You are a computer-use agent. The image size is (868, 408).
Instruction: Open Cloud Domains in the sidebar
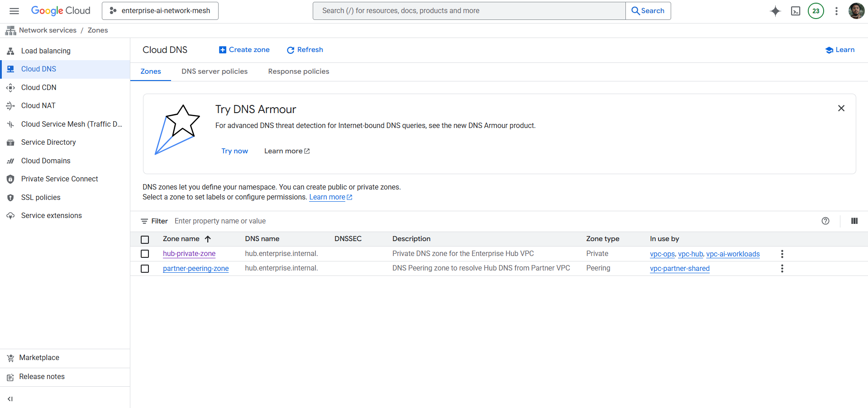point(65,161)
